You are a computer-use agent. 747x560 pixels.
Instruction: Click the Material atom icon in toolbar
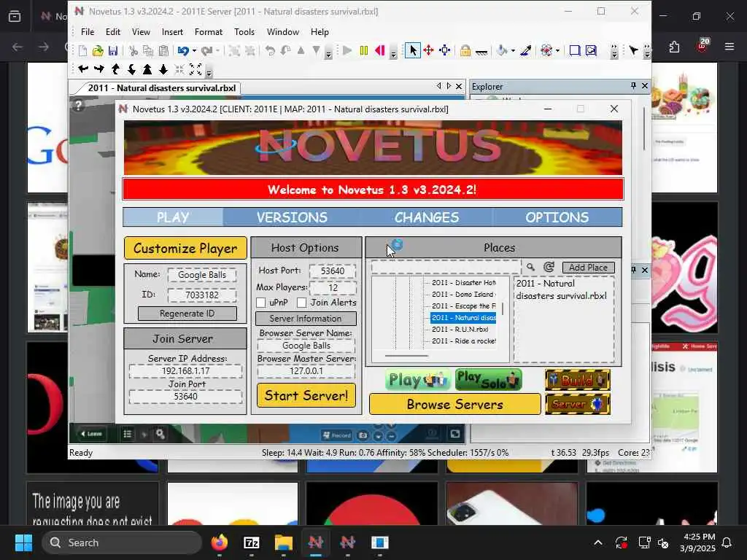click(546, 50)
